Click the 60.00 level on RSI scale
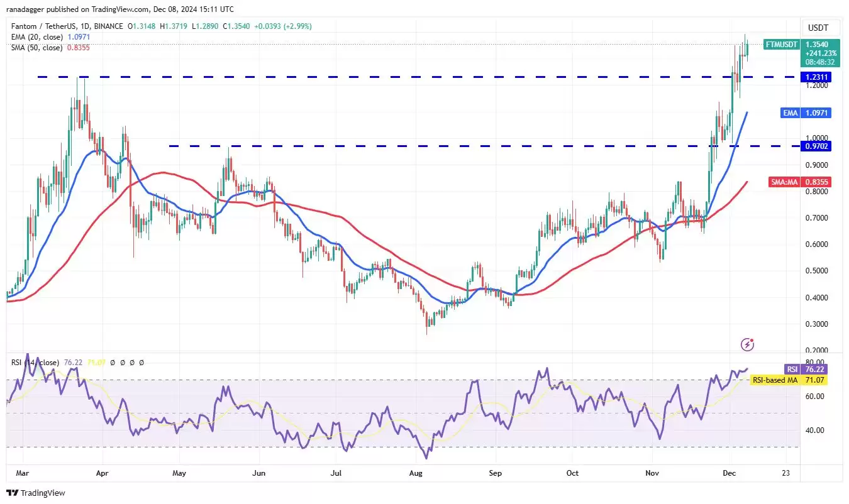 pyautogui.click(x=816, y=396)
